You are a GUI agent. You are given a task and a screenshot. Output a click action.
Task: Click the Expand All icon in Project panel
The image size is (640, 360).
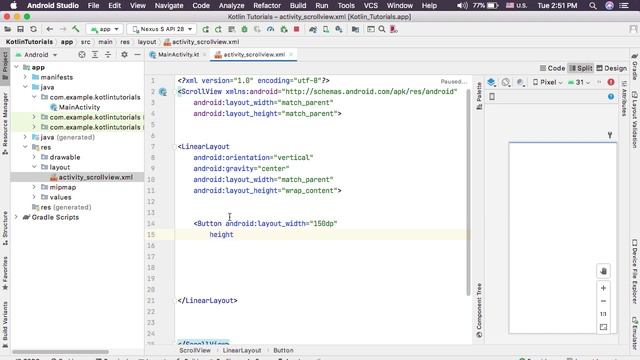pos(95,55)
